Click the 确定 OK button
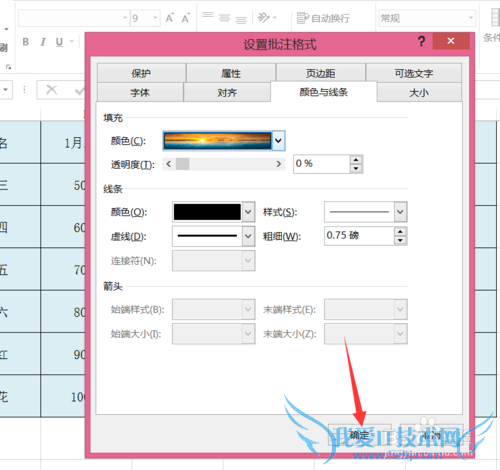500x470 pixels. pos(360,435)
